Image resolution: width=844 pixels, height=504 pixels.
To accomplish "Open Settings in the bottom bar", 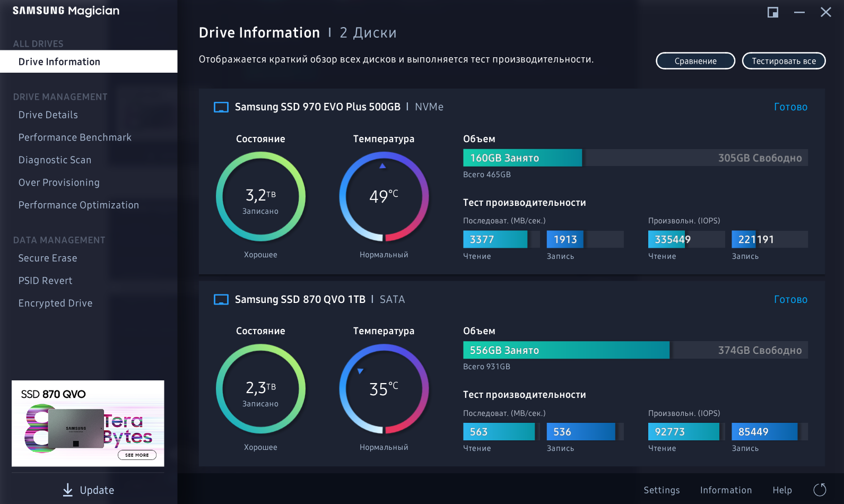I will click(662, 490).
